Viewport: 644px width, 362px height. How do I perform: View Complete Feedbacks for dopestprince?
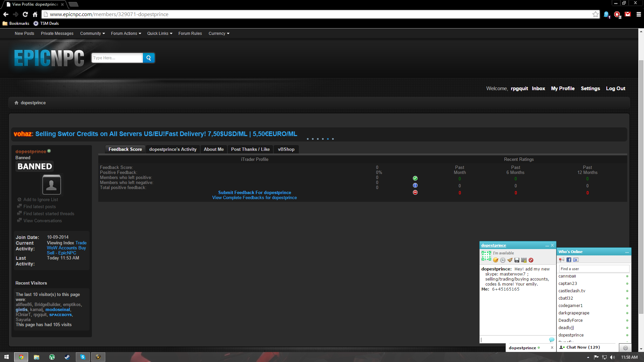tap(255, 198)
